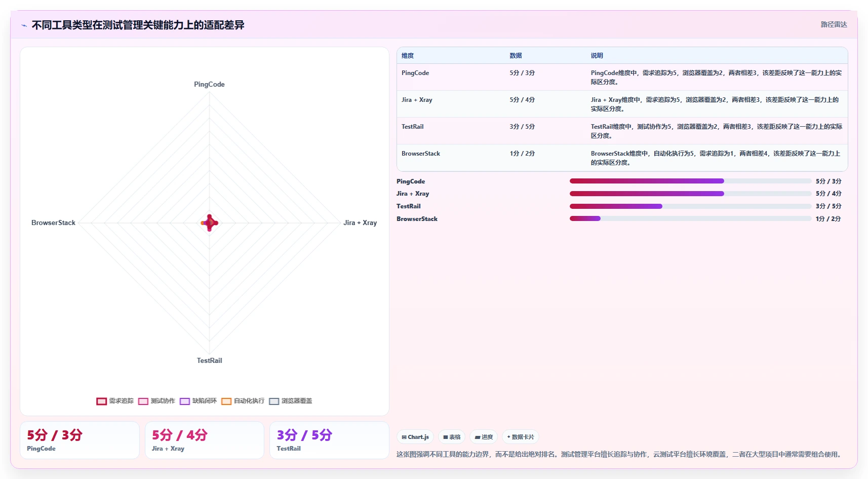The height and width of the screenshot is (479, 868).
Task: Click the Jira + Xray axis label on the radar
Action: point(360,223)
